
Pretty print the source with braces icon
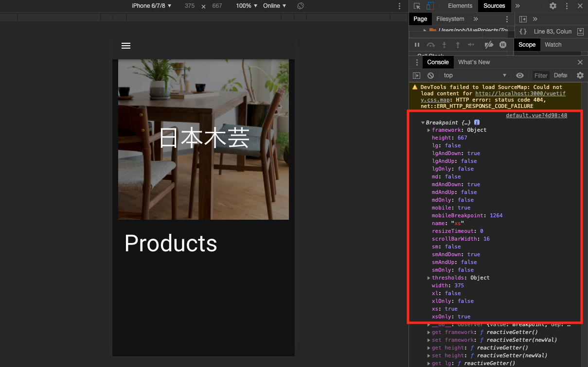pyautogui.click(x=523, y=32)
